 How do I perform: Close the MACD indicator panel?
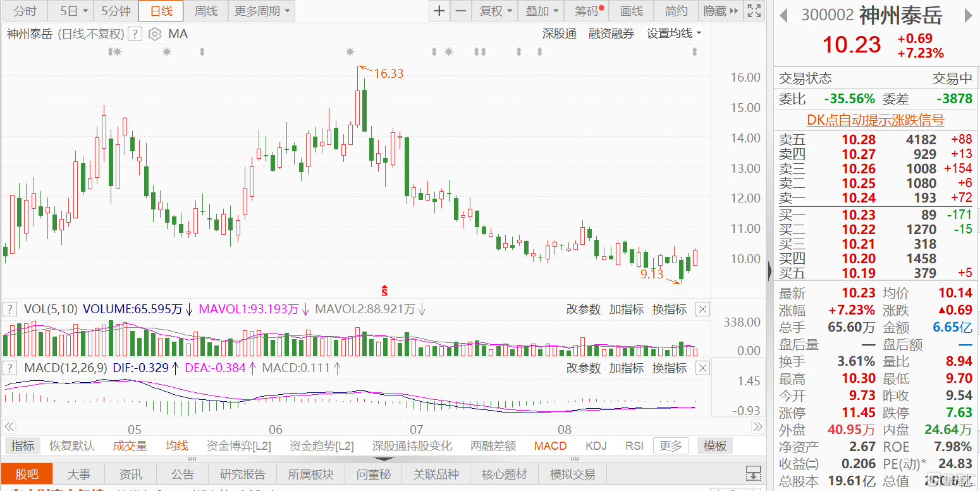click(702, 368)
